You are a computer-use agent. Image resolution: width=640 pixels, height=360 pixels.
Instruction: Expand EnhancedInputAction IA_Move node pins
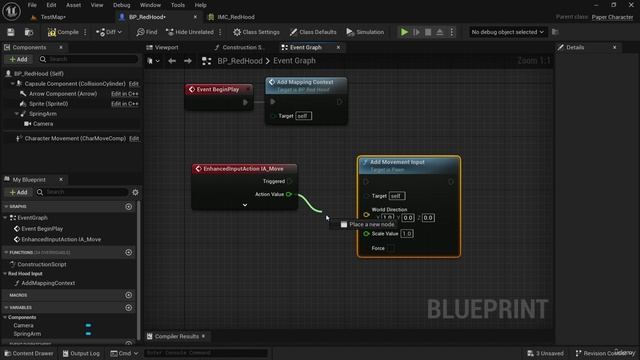pos(245,205)
